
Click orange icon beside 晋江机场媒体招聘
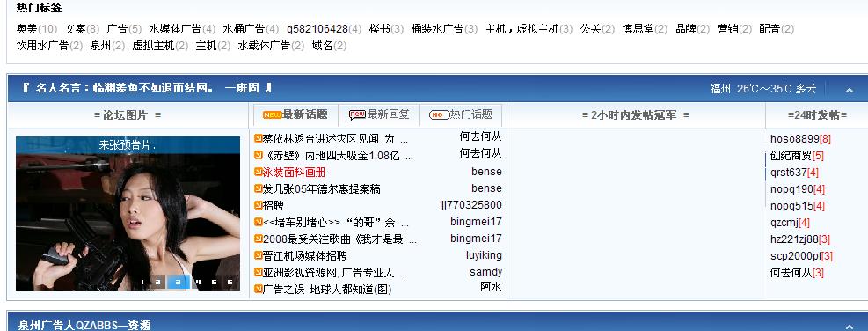tap(258, 255)
